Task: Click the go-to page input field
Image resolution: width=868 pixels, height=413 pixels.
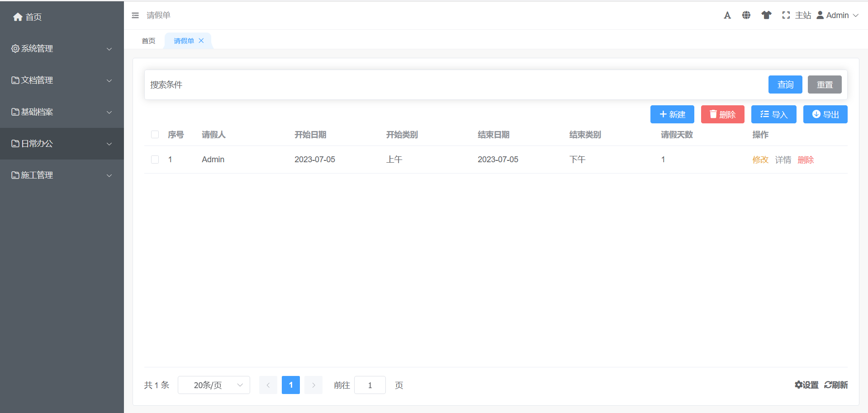Action: pyautogui.click(x=370, y=385)
